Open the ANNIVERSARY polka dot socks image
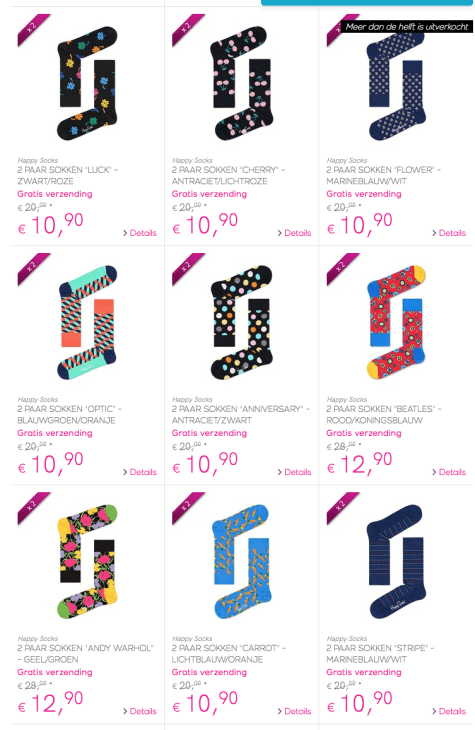This screenshot has height=730, width=475. [x=241, y=323]
